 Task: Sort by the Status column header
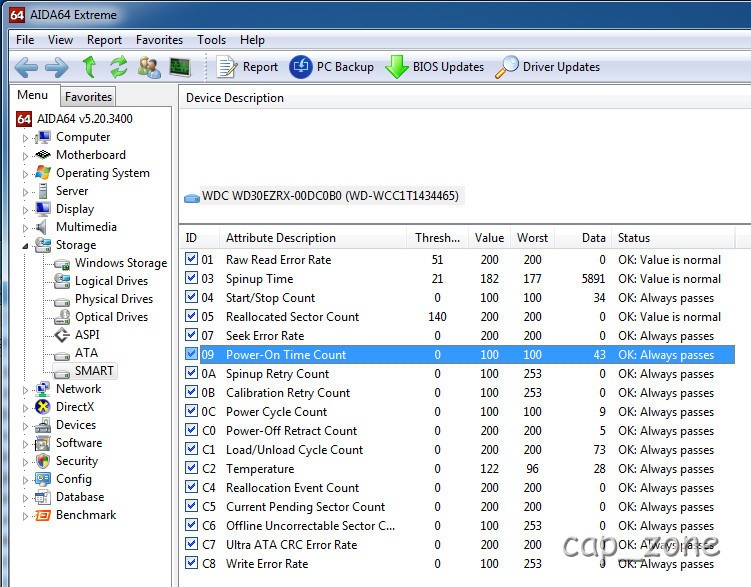pyautogui.click(x=673, y=238)
